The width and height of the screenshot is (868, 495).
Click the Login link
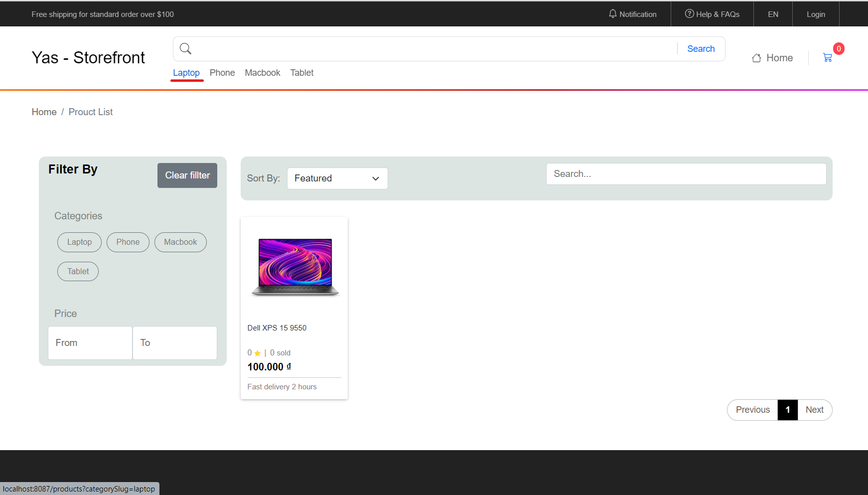[816, 13]
